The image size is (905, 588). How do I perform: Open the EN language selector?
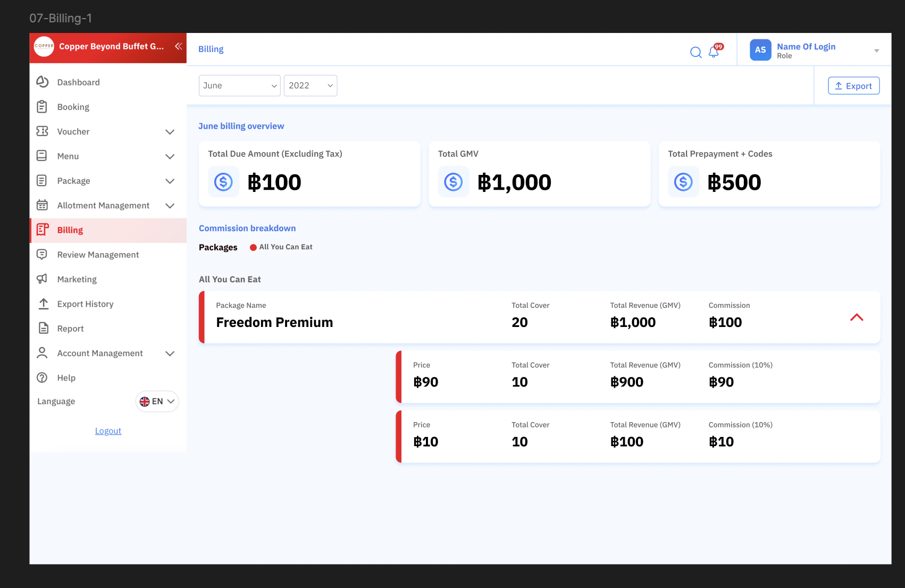click(x=157, y=401)
